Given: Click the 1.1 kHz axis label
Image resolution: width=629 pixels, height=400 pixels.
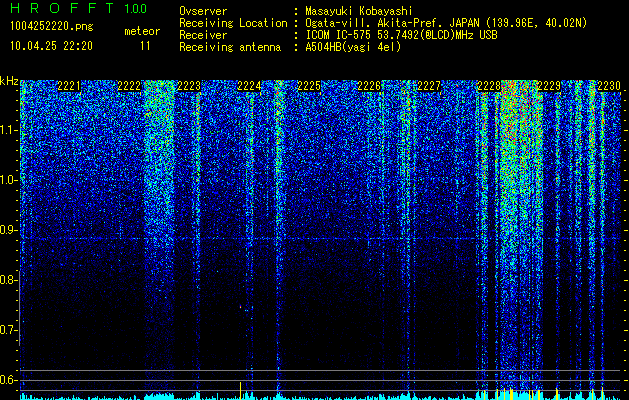Looking at the screenshot, I should 9,130.
